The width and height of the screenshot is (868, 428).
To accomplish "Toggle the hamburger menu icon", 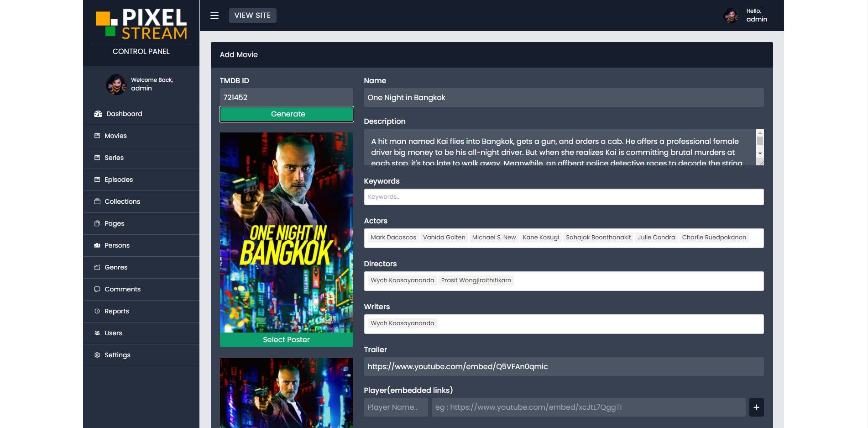I will coord(214,16).
